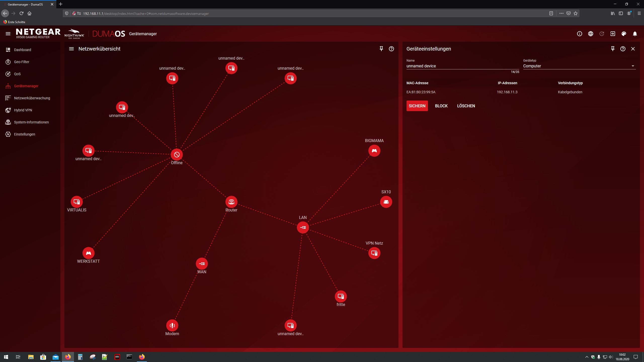
Task: Go to Hybrid VPN sidebar item
Action: pyautogui.click(x=23, y=110)
